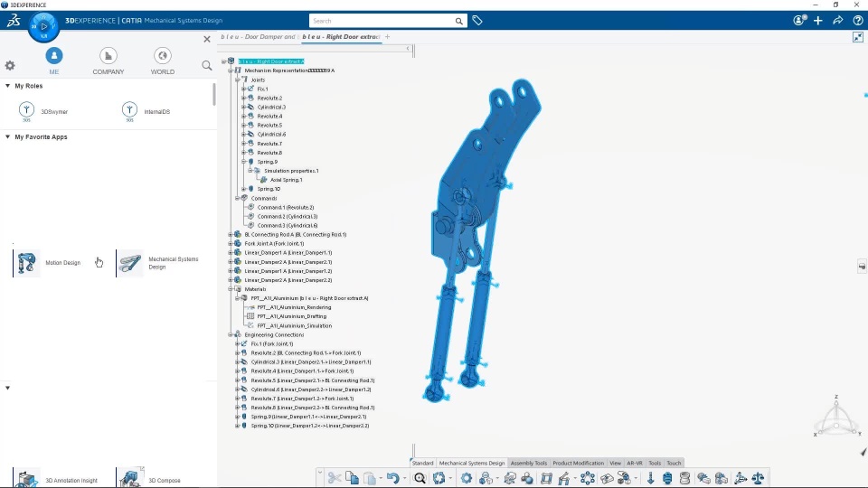Click the tag icon next to the search bar
This screenshot has height=488, width=868.
[477, 21]
